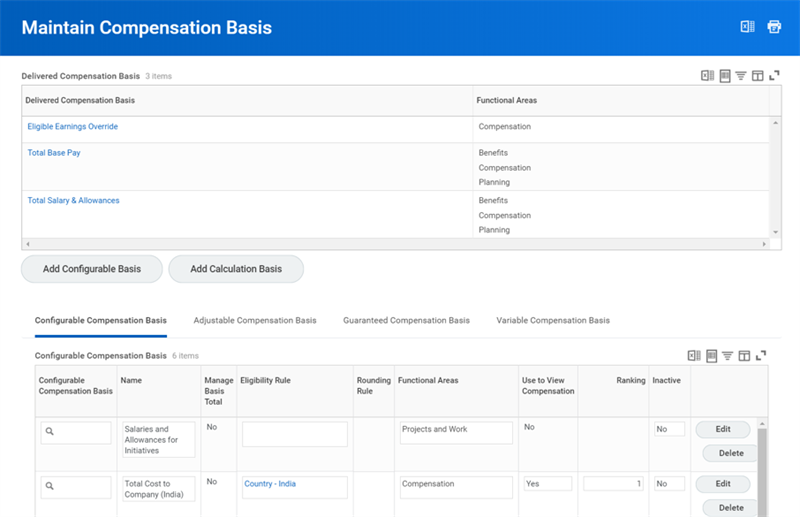The image size is (800, 517).
Task: Click Inactive field in Salaries and Allowances row
Action: click(x=669, y=429)
